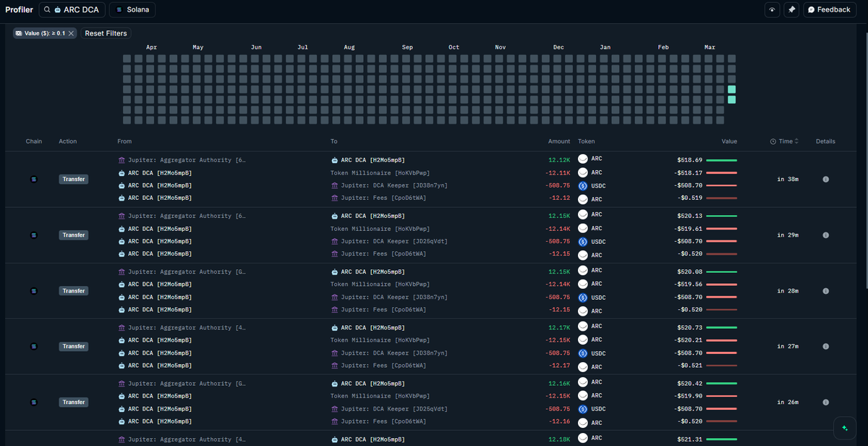The width and height of the screenshot is (868, 446).
Task: Click the USDC token icon in the 'in 38m' row
Action: tap(583, 185)
